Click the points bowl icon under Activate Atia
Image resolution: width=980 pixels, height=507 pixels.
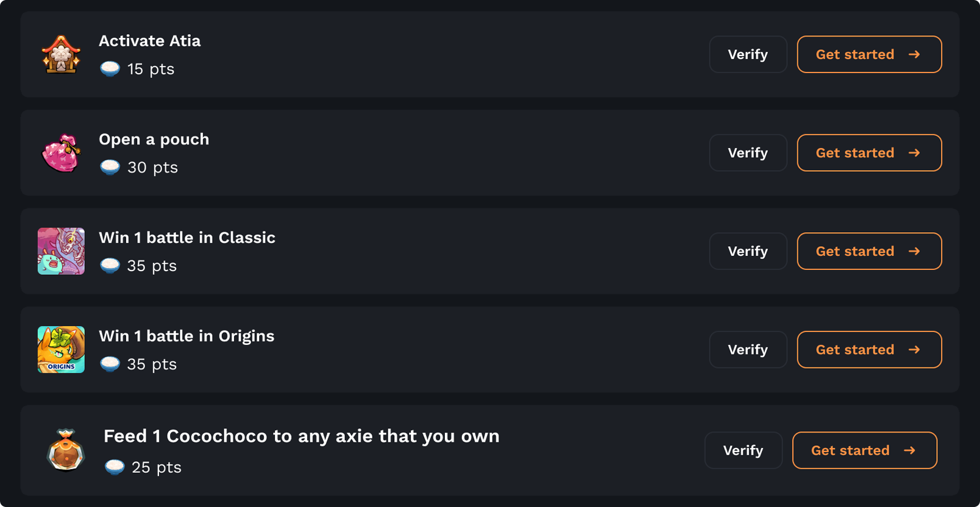pyautogui.click(x=110, y=69)
